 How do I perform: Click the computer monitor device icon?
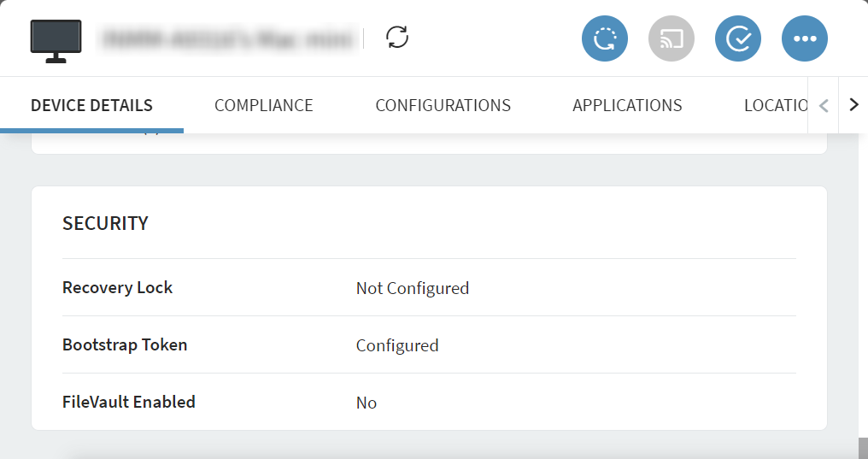click(x=56, y=40)
